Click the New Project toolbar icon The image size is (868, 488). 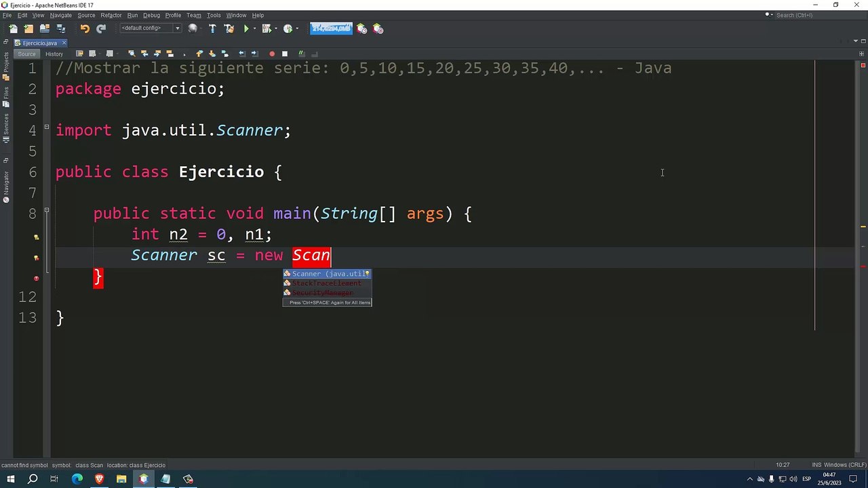pyautogui.click(x=28, y=28)
